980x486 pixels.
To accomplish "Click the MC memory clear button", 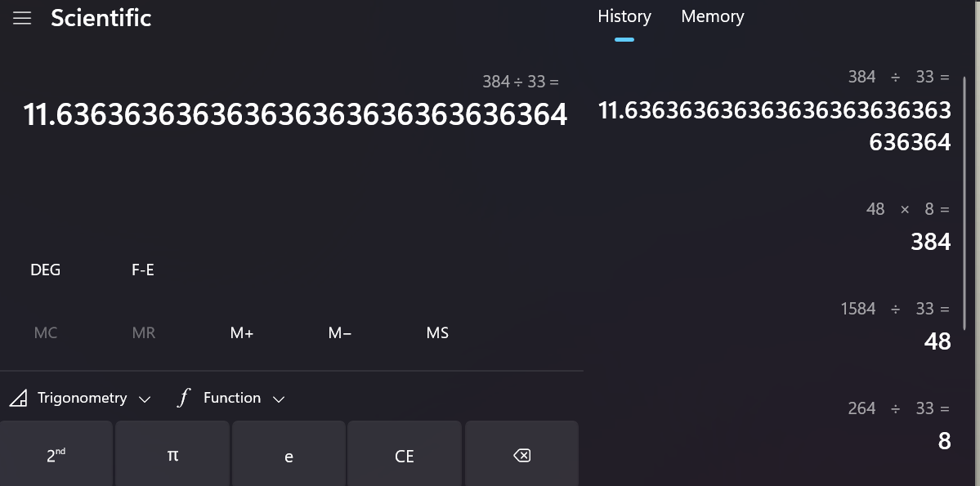I will [x=46, y=333].
